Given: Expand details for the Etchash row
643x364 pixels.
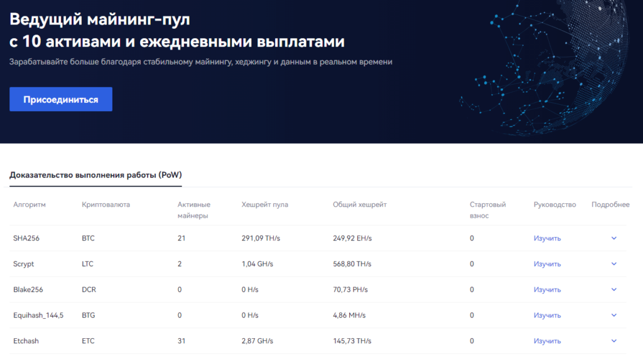Looking at the screenshot, I should [x=613, y=341].
